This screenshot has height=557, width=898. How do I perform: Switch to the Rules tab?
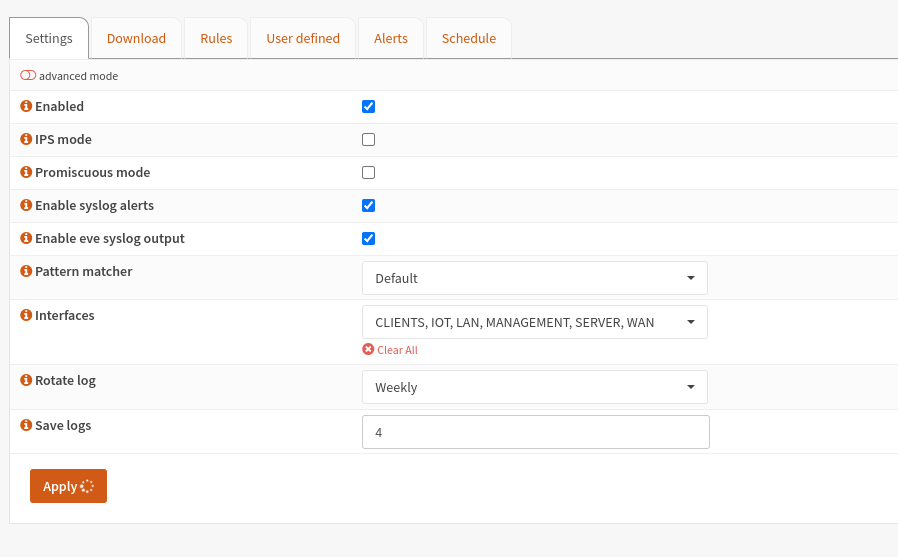216,38
